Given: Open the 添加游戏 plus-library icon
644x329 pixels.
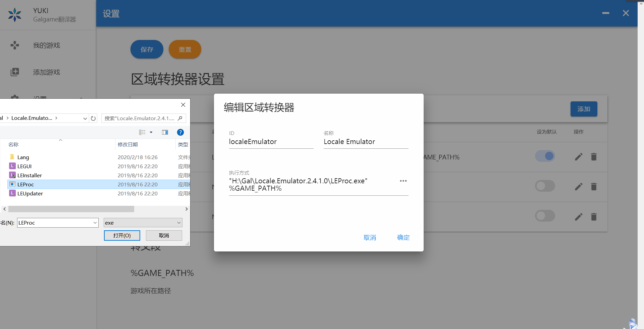Looking at the screenshot, I should click(15, 72).
